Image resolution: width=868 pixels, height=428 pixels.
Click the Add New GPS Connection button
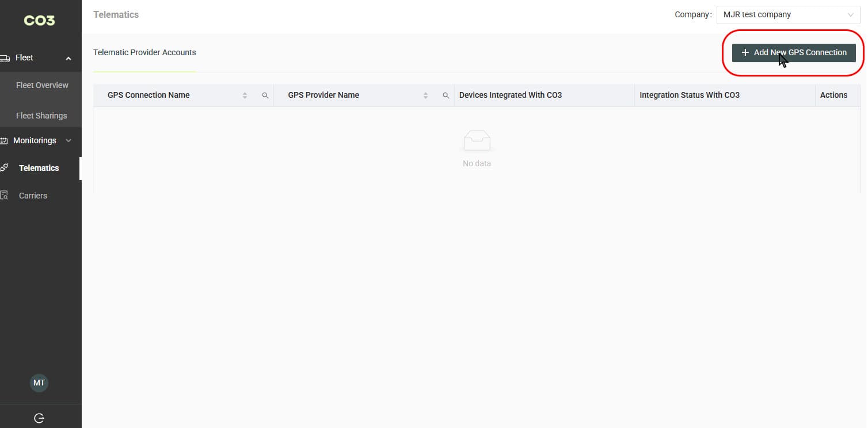coord(793,52)
